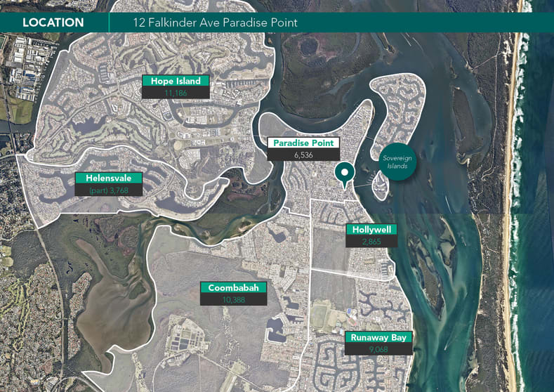This screenshot has width=554, height=392.
Task: Click Hope Island population 11,186
Action: point(176,93)
